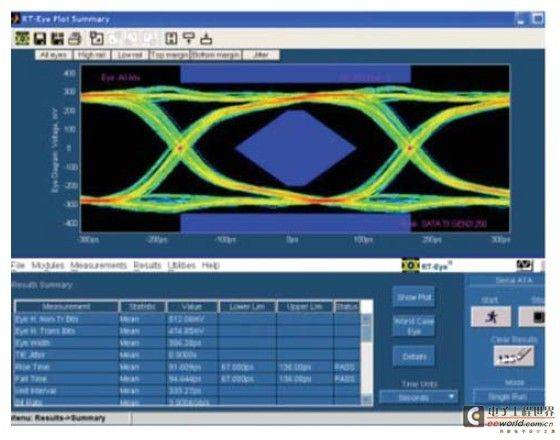Click the downward marker icon in the toolbar
The image size is (560, 440).
[189, 38]
